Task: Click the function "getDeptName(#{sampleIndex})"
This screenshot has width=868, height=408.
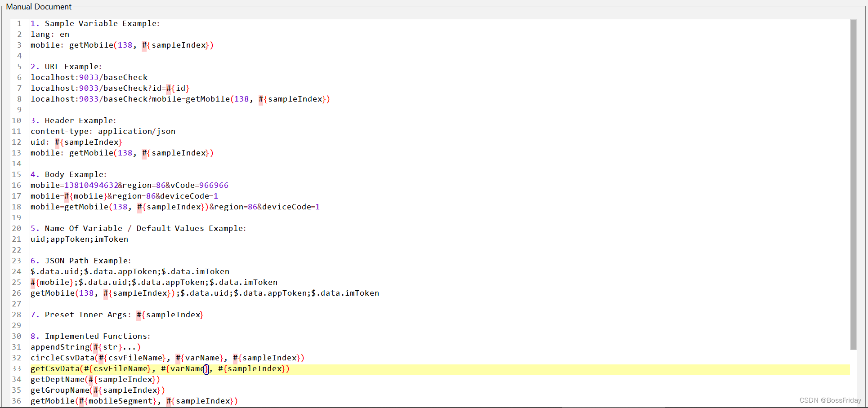Action: click(x=95, y=379)
